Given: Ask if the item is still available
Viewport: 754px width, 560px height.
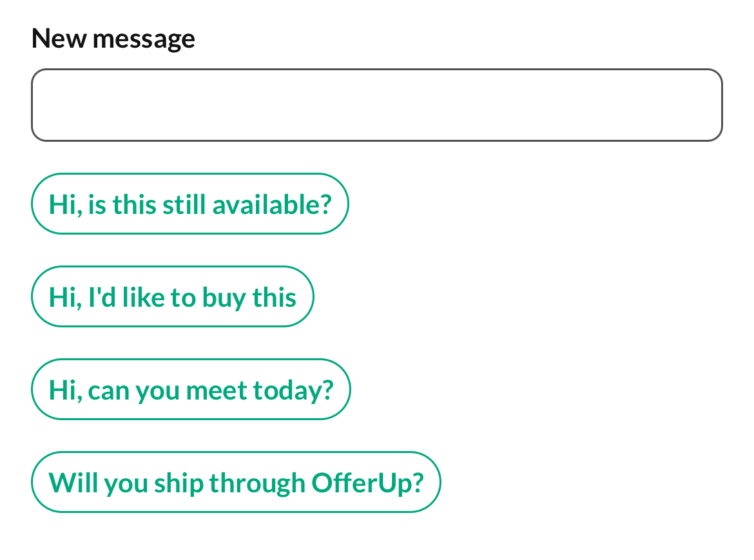Looking at the screenshot, I should pyautogui.click(x=189, y=204).
